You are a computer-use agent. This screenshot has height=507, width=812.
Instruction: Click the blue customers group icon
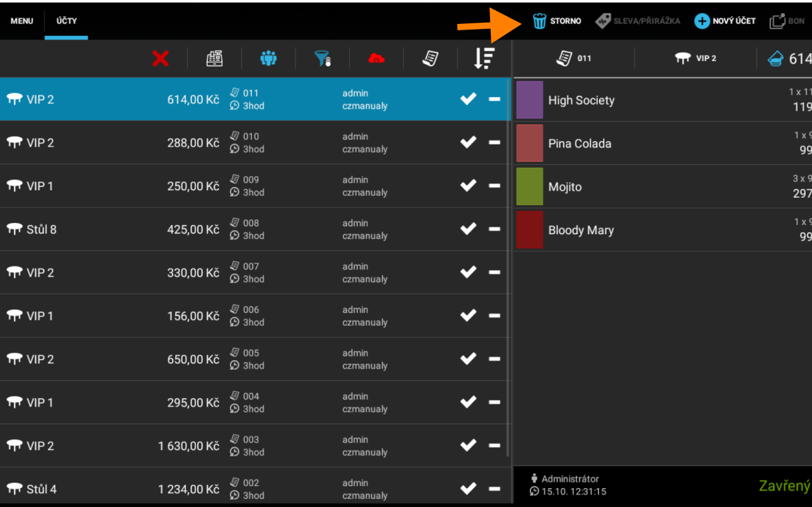click(x=268, y=59)
